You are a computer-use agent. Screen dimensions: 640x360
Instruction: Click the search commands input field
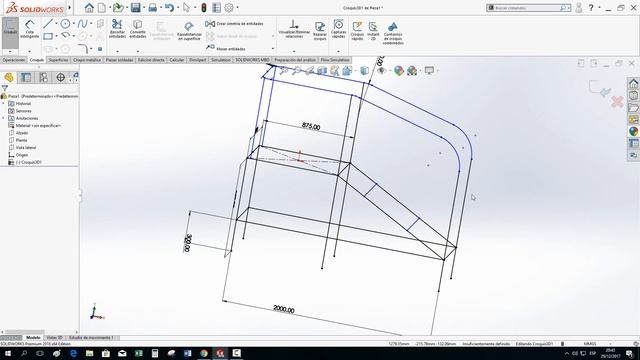click(x=528, y=8)
